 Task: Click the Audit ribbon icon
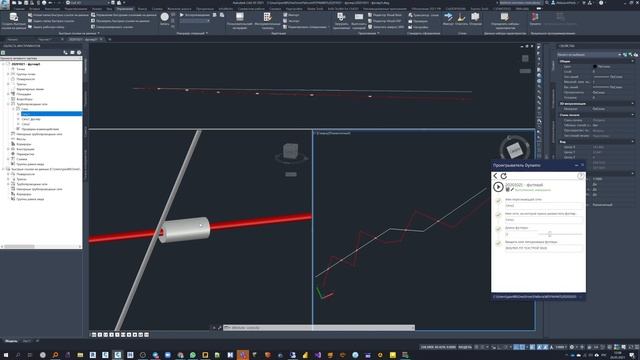[x=475, y=18]
